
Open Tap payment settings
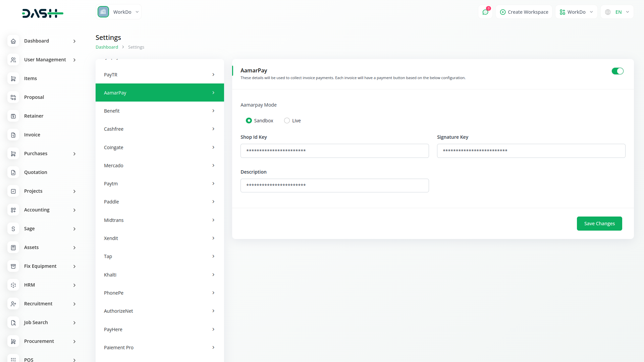click(160, 256)
